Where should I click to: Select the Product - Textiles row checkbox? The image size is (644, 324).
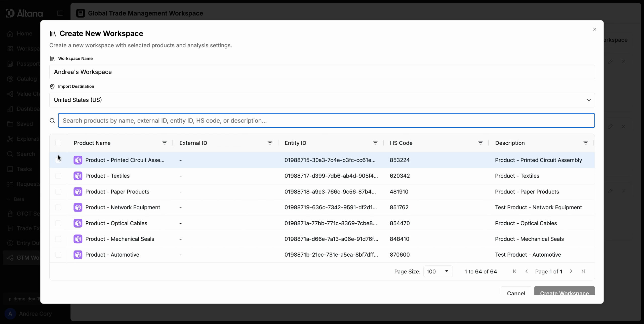pyautogui.click(x=58, y=176)
